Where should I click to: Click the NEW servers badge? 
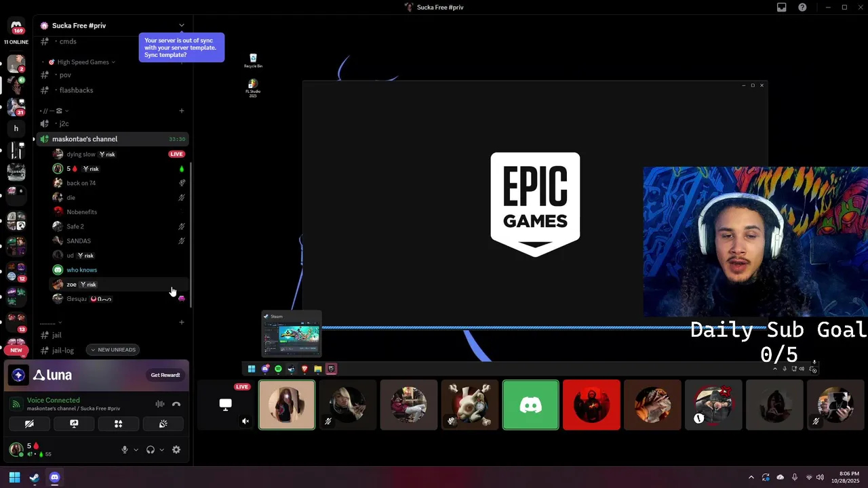point(16,350)
